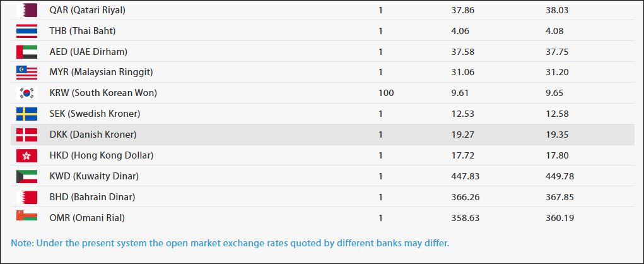Click the DKK (Danish Kroner) row label
Screen dimensions: 644x264
(x=93, y=135)
